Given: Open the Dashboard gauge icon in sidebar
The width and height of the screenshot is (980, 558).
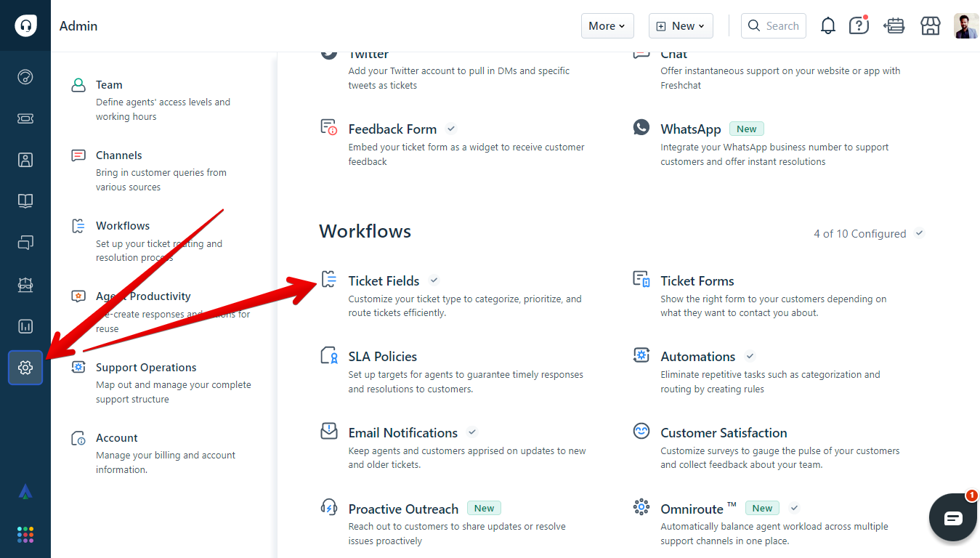Looking at the screenshot, I should 25,77.
